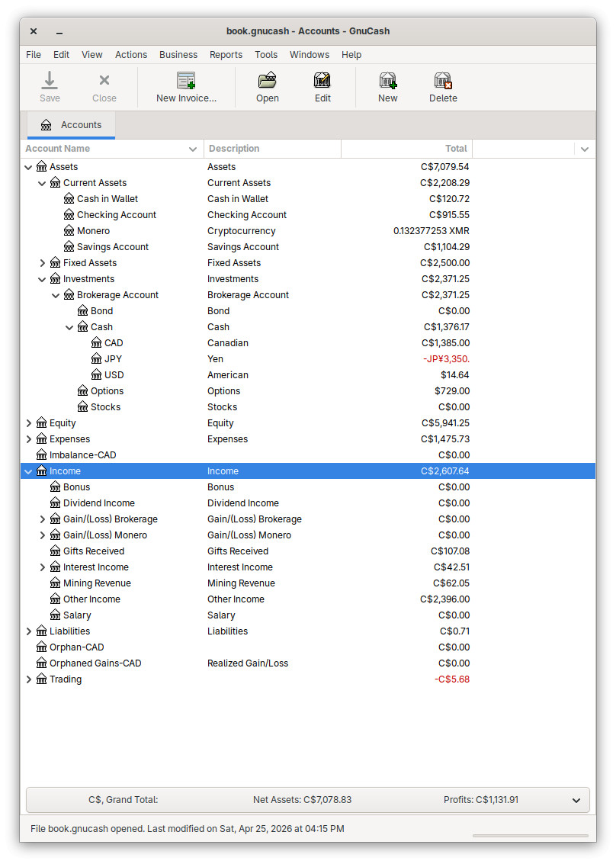Click the Save toolbar icon
This screenshot has width=616, height=864.
50,80
